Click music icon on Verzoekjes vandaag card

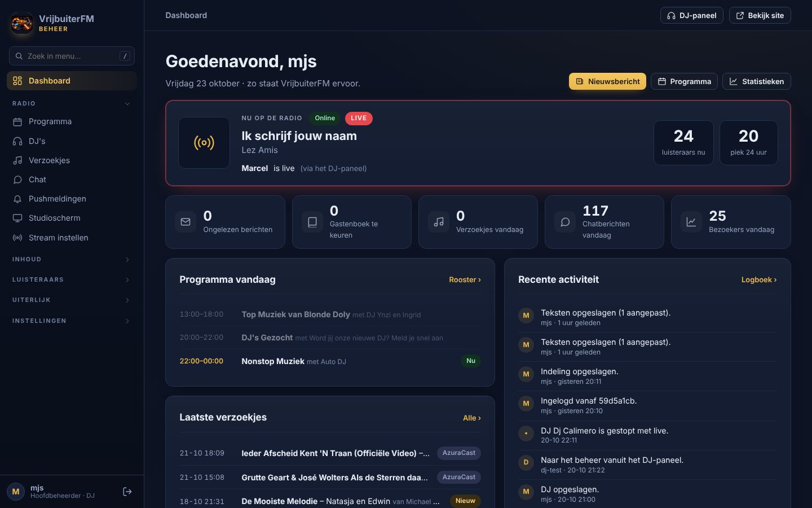439,222
